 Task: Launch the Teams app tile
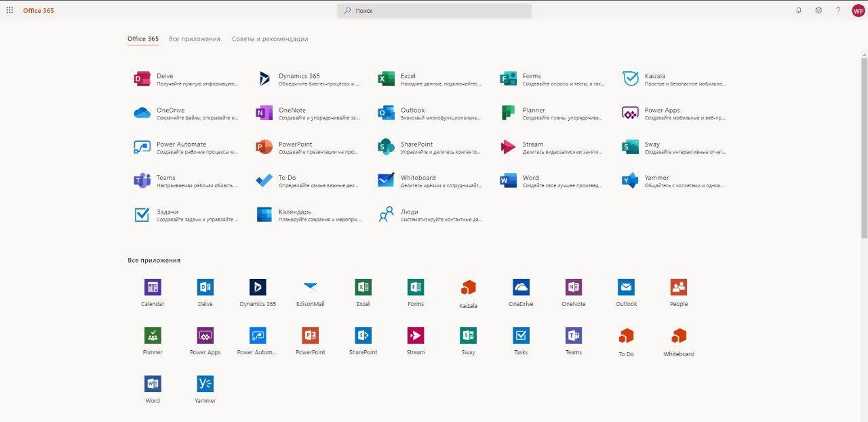tap(186, 180)
